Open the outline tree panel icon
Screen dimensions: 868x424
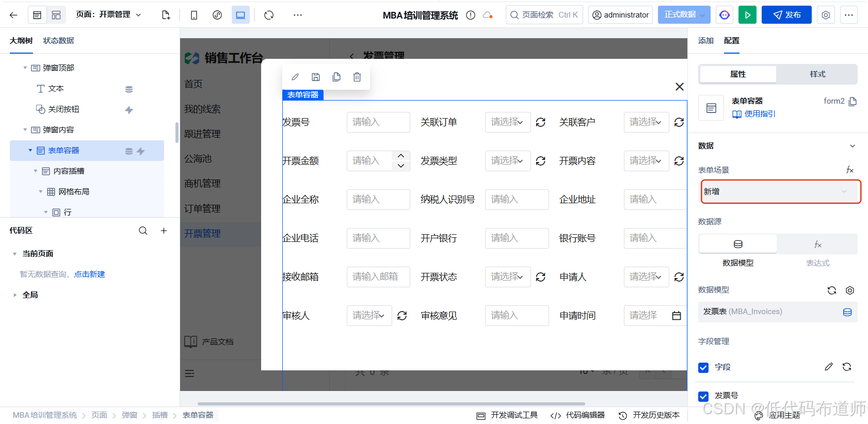click(37, 15)
